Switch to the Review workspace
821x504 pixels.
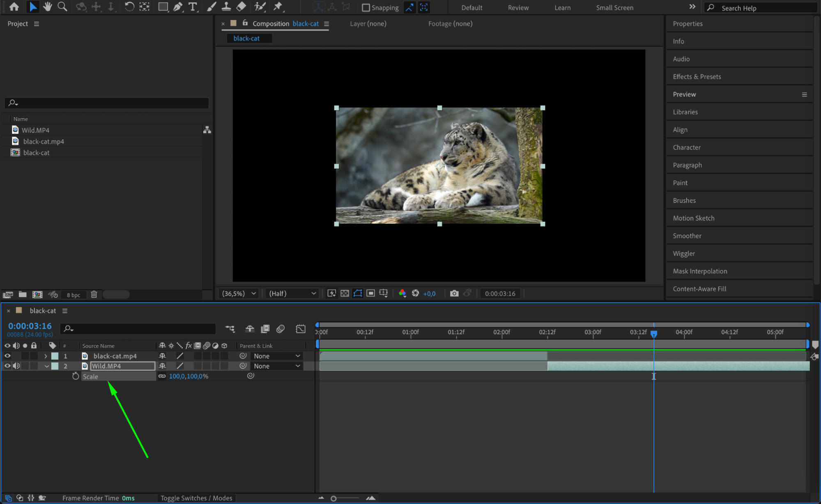518,8
